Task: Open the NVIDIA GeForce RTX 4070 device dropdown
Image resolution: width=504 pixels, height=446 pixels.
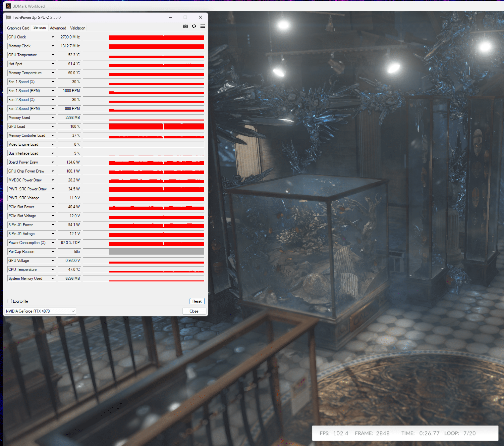Action: 40,311
